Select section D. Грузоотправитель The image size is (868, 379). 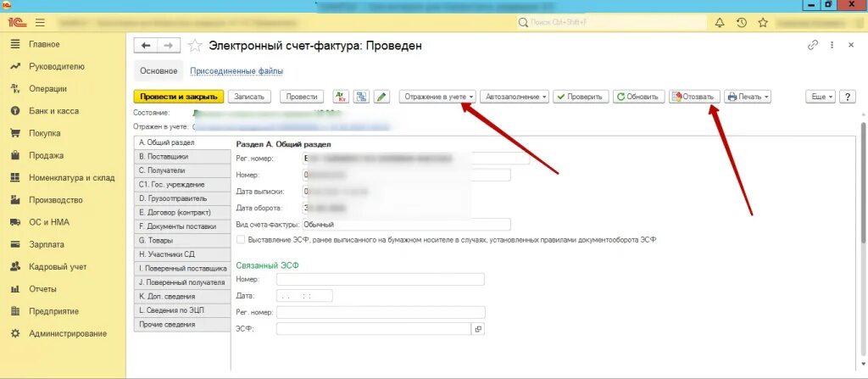(x=181, y=198)
